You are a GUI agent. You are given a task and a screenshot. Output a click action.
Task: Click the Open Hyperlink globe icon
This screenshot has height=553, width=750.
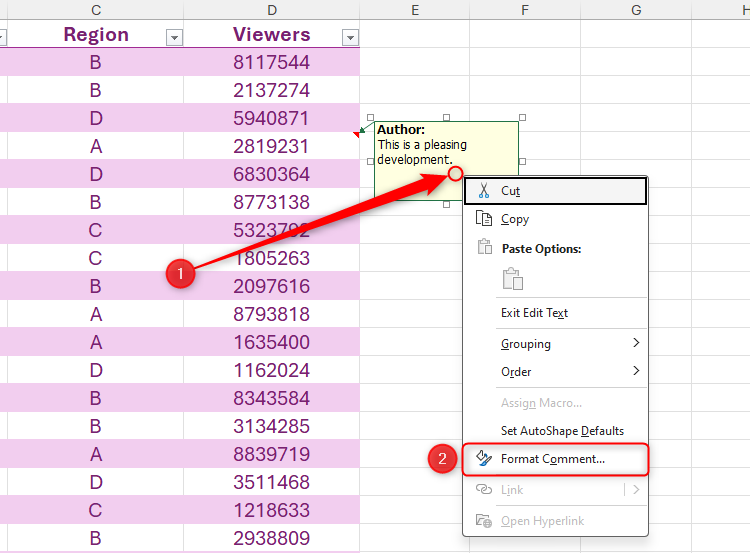tap(485, 521)
